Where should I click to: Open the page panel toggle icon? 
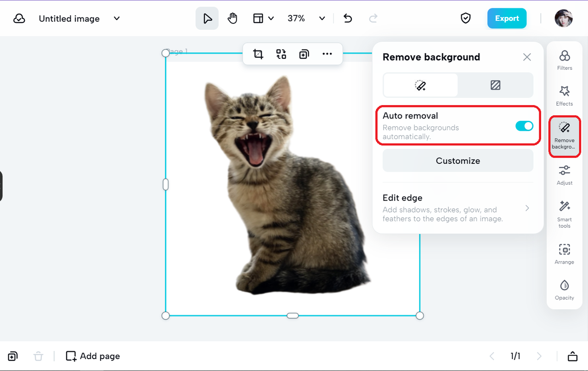[572, 356]
